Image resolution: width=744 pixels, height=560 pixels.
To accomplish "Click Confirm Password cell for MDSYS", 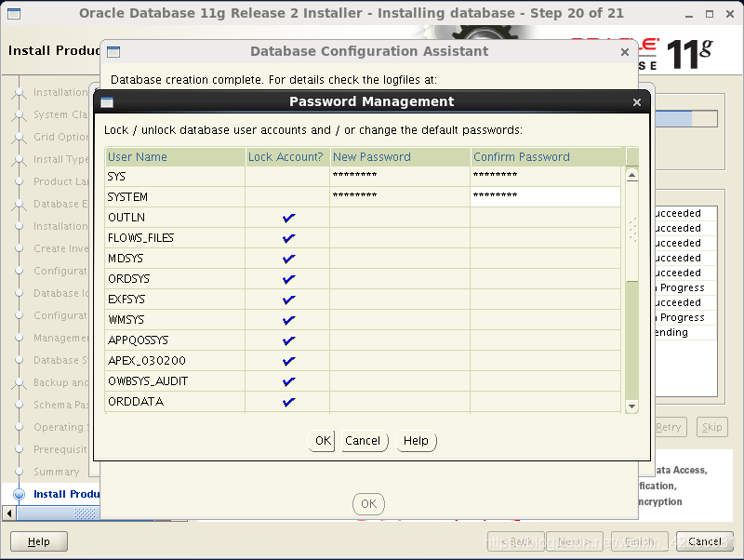I will click(x=546, y=259).
